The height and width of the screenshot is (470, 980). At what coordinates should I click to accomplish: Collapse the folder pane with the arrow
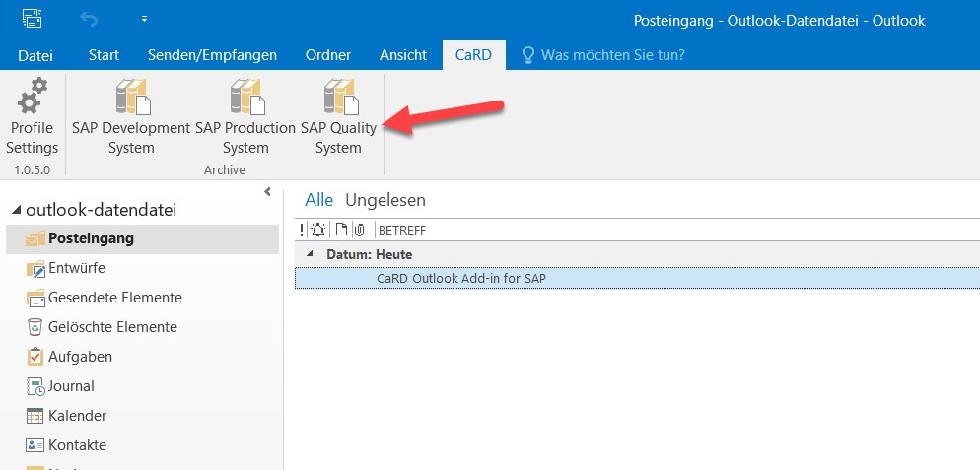click(267, 192)
